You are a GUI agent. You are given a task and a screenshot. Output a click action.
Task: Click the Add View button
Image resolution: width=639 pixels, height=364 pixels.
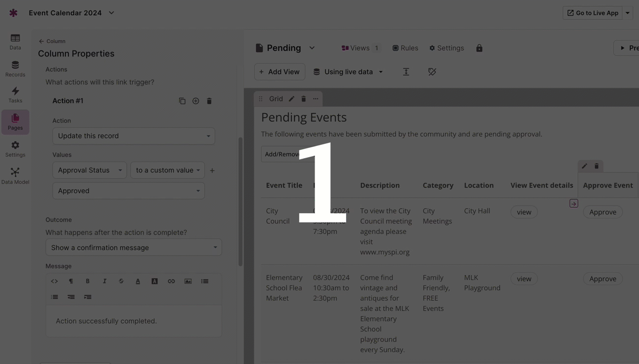pyautogui.click(x=279, y=72)
